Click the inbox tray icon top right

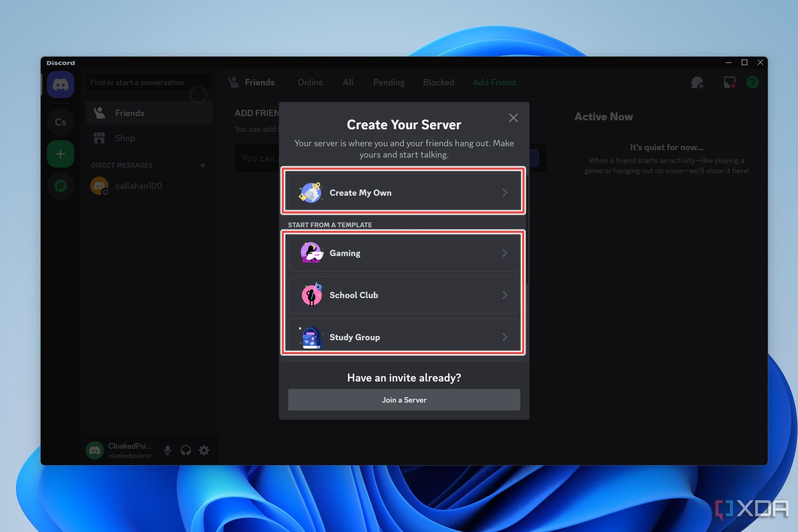pyautogui.click(x=729, y=82)
